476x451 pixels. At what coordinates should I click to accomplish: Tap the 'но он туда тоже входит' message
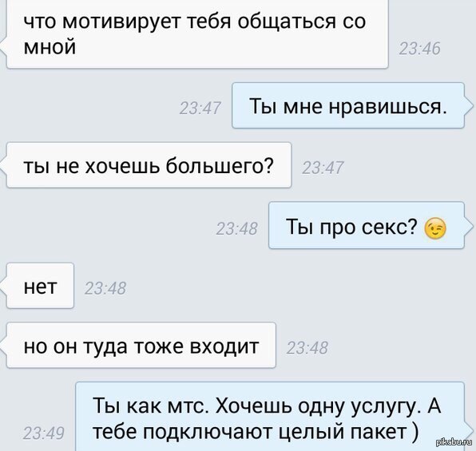pyautogui.click(x=141, y=346)
